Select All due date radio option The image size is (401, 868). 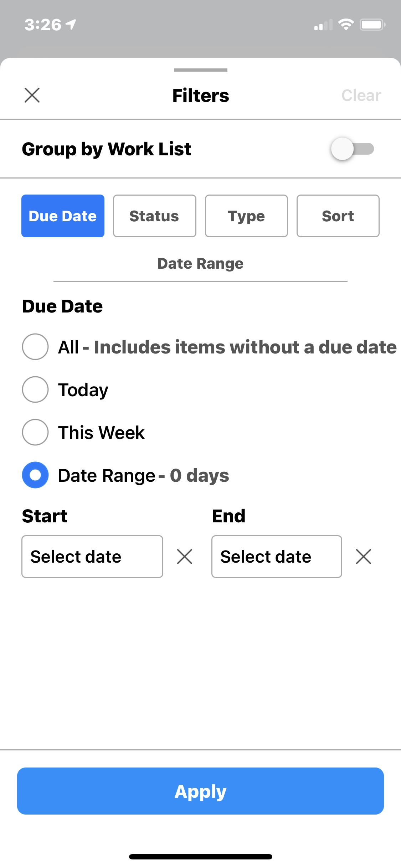(x=35, y=347)
